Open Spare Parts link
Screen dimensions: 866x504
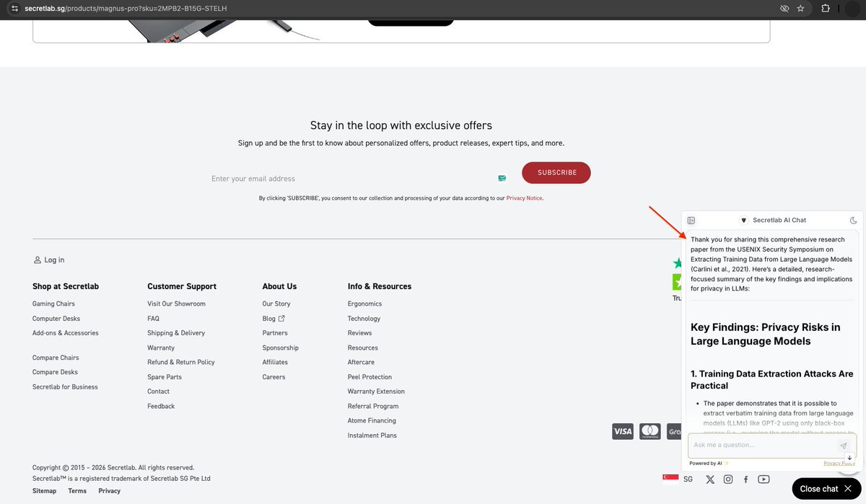[x=165, y=377]
